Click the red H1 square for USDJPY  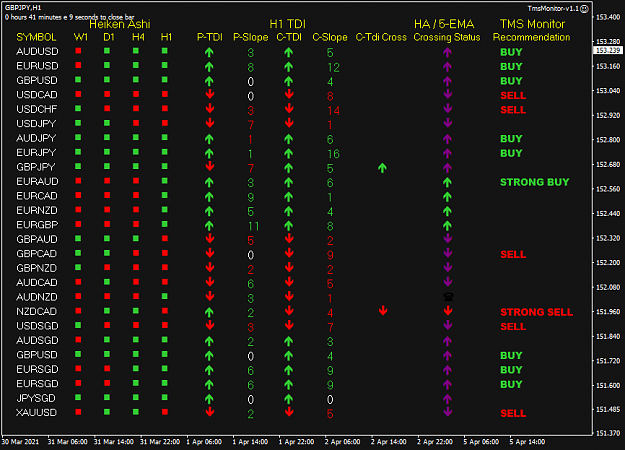tap(165, 123)
